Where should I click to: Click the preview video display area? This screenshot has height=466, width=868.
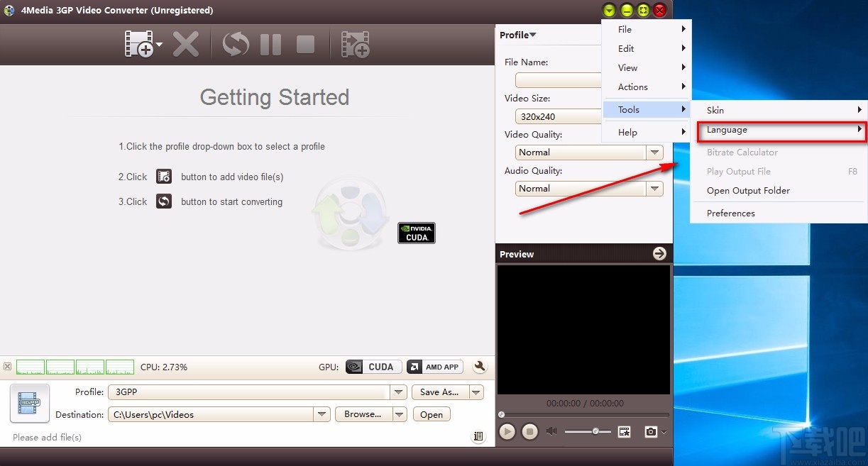click(x=583, y=330)
